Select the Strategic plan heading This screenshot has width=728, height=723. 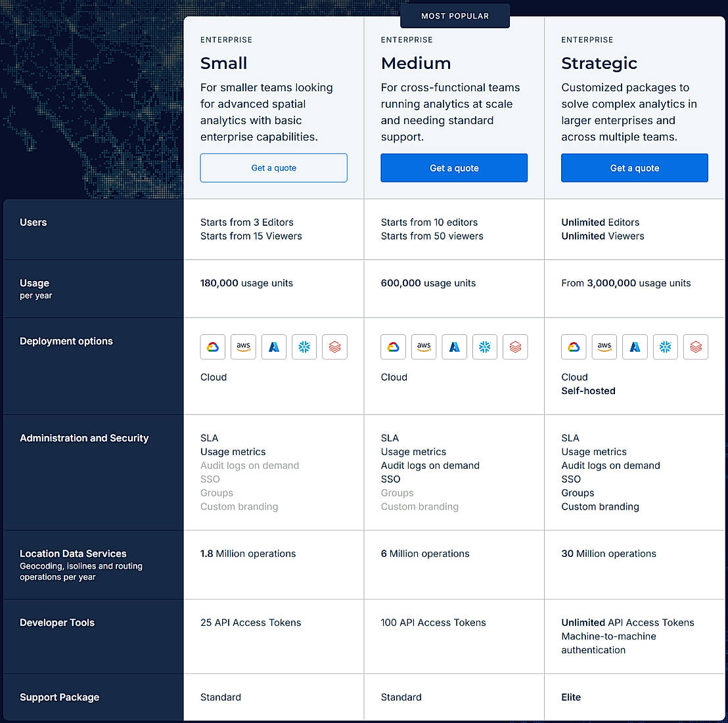[599, 64]
